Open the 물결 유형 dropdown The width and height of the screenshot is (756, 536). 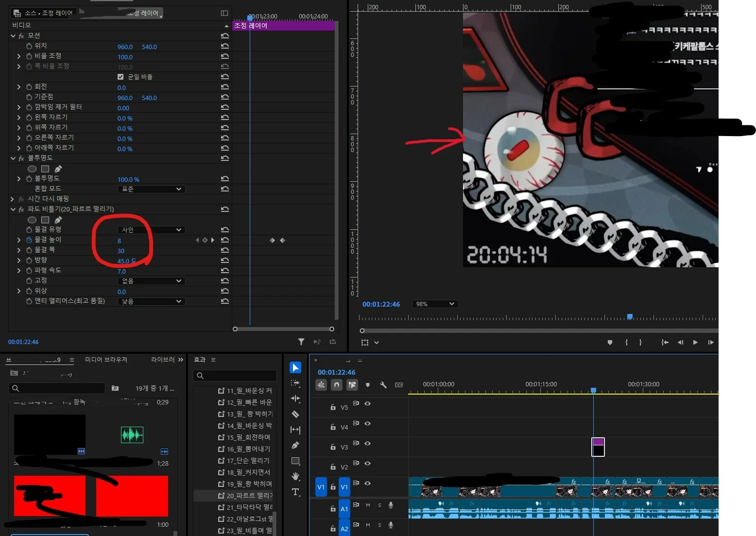pyautogui.click(x=151, y=230)
